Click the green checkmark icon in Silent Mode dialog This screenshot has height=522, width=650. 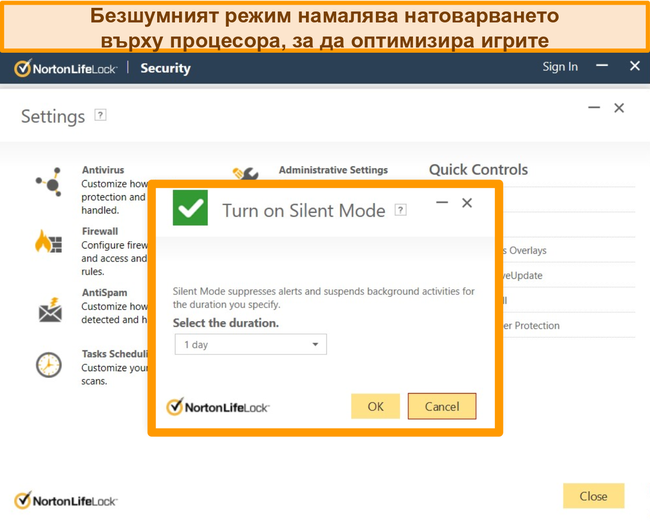pyautogui.click(x=190, y=208)
